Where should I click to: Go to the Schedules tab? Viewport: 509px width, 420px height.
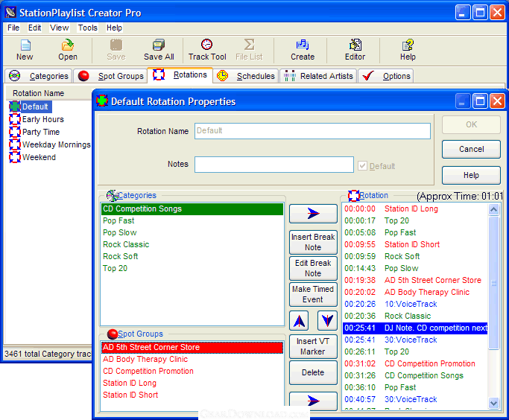click(x=246, y=76)
